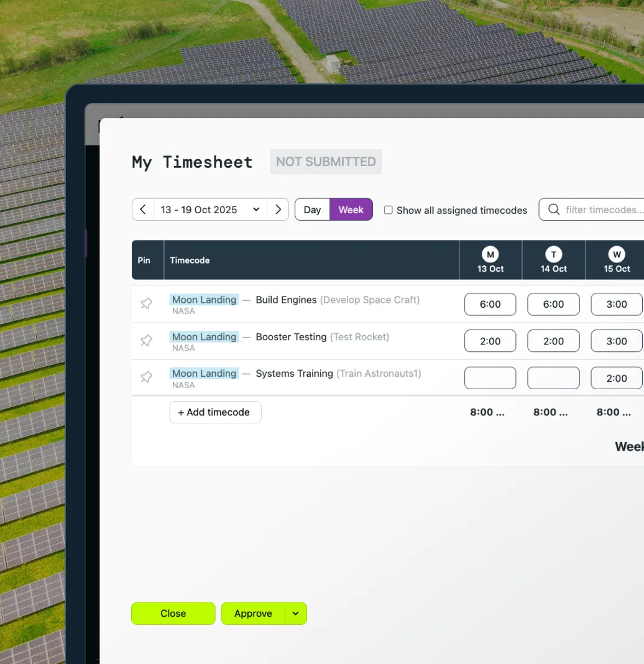
Task: Edit Build Engines hours for 15 Oct
Action: pos(617,304)
